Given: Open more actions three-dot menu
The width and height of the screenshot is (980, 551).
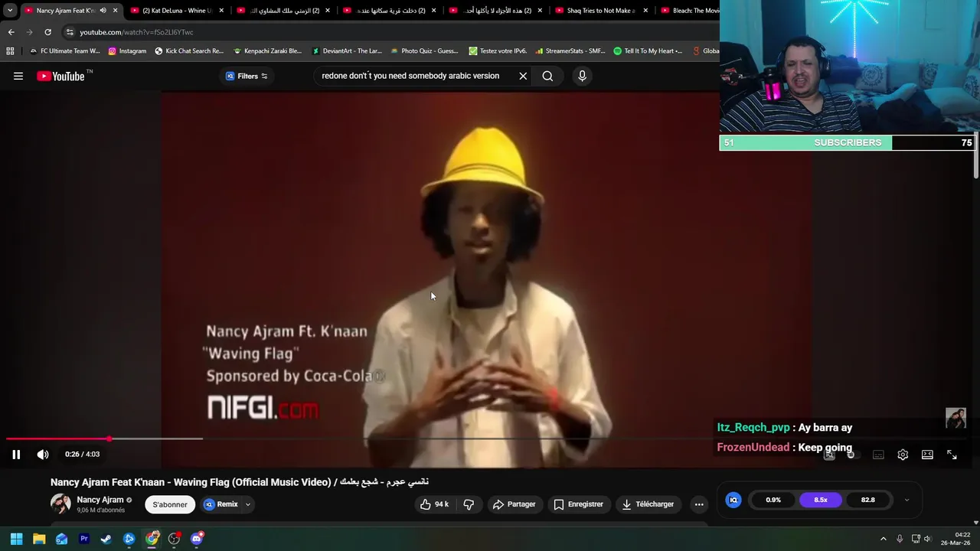Looking at the screenshot, I should [x=699, y=504].
